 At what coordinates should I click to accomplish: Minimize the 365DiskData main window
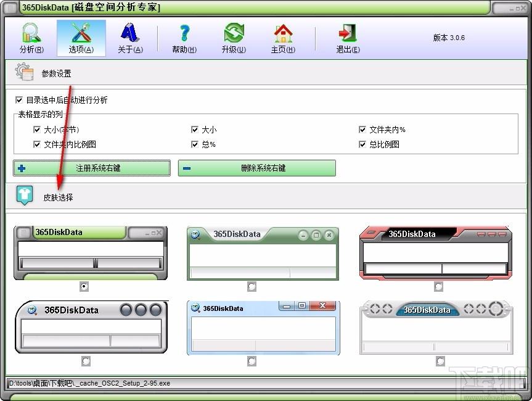[x=512, y=9]
